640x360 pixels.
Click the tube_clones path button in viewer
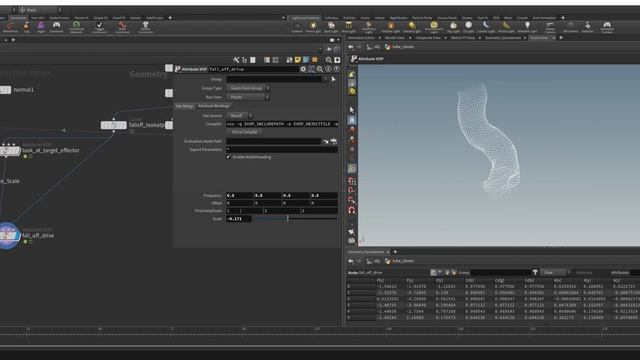pyautogui.click(x=399, y=47)
